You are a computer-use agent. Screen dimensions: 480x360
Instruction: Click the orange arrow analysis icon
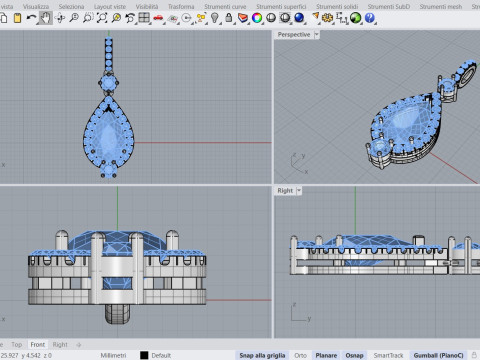pos(315,17)
